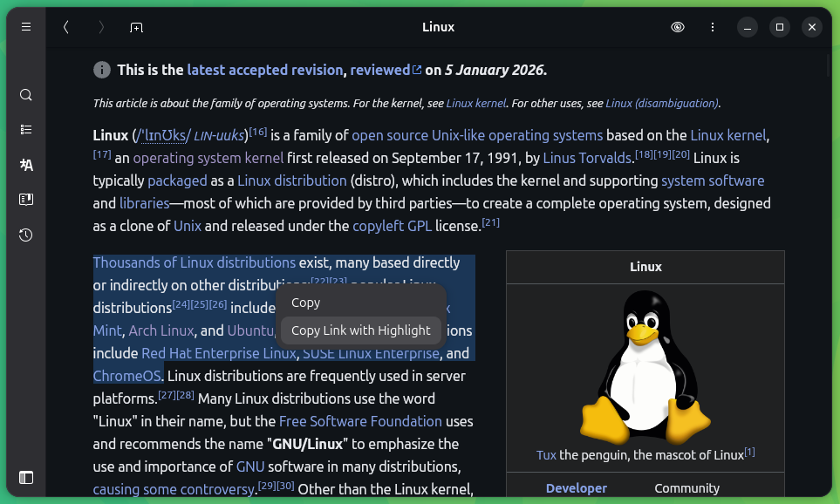The width and height of the screenshot is (840, 504).
Task: Show the article table of contents
Action: [x=26, y=130]
